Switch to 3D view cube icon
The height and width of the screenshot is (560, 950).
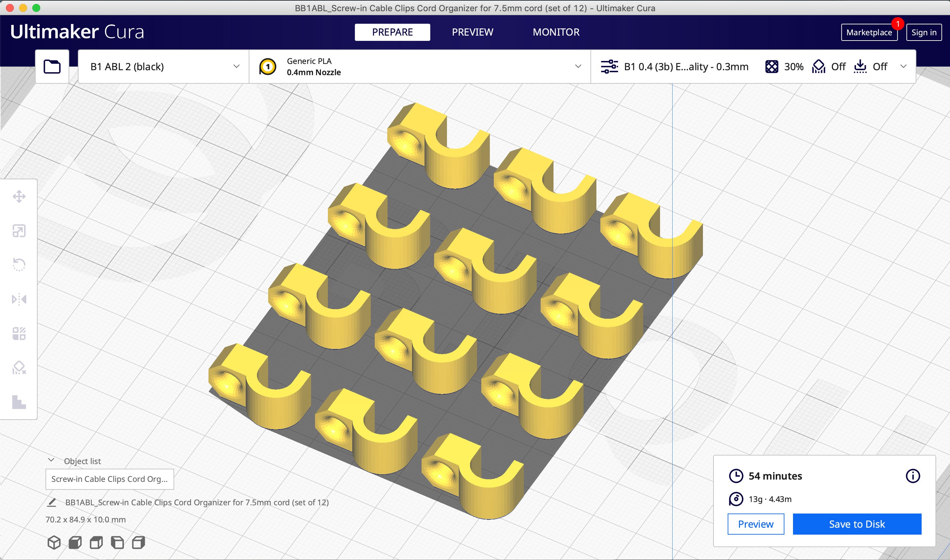pos(54,543)
